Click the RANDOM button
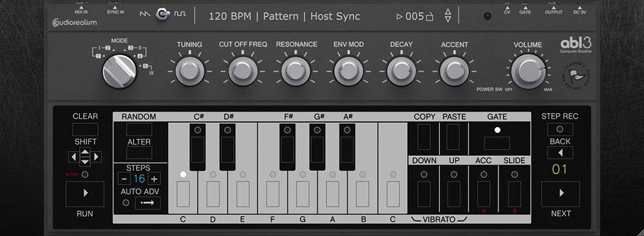 (x=139, y=130)
